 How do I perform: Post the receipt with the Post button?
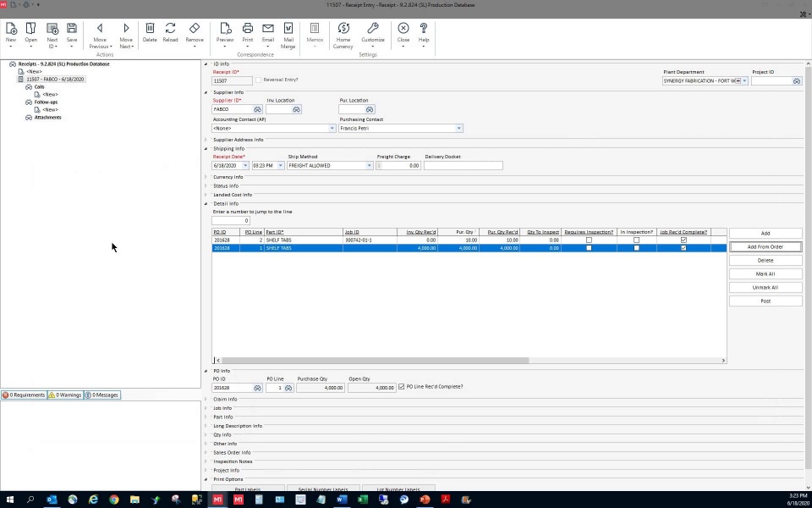point(764,301)
